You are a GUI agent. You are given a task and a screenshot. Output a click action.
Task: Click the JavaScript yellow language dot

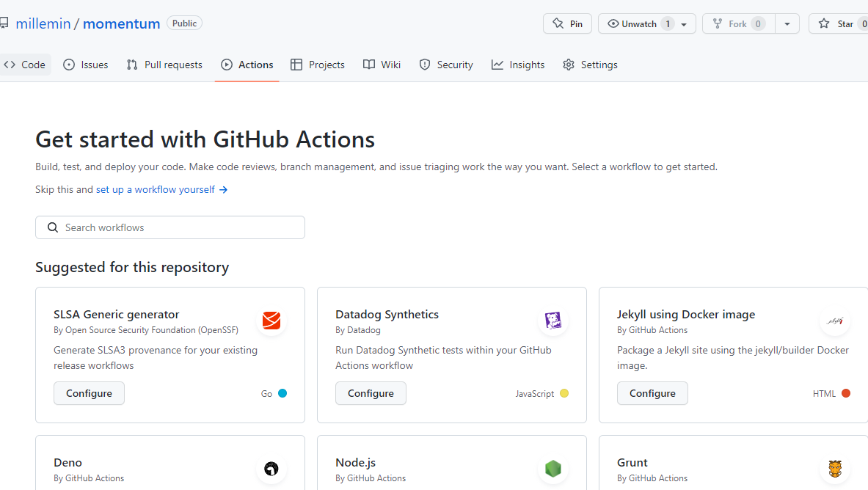(x=564, y=393)
